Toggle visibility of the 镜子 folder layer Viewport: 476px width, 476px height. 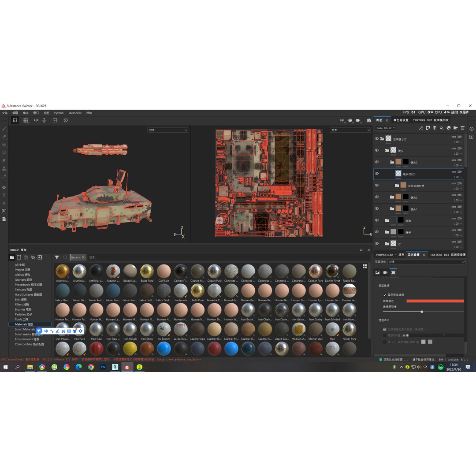tap(377, 232)
